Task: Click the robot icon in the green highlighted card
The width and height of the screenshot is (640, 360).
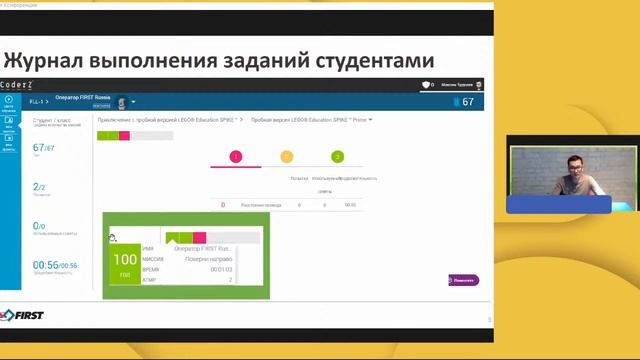Action: click(112, 238)
